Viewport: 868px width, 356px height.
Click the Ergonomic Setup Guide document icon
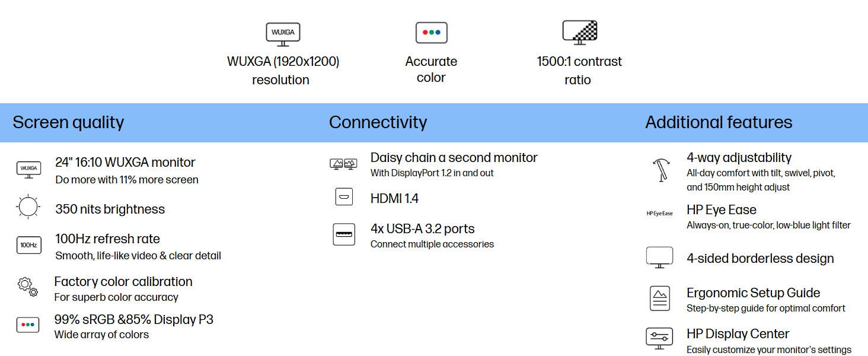point(659,298)
